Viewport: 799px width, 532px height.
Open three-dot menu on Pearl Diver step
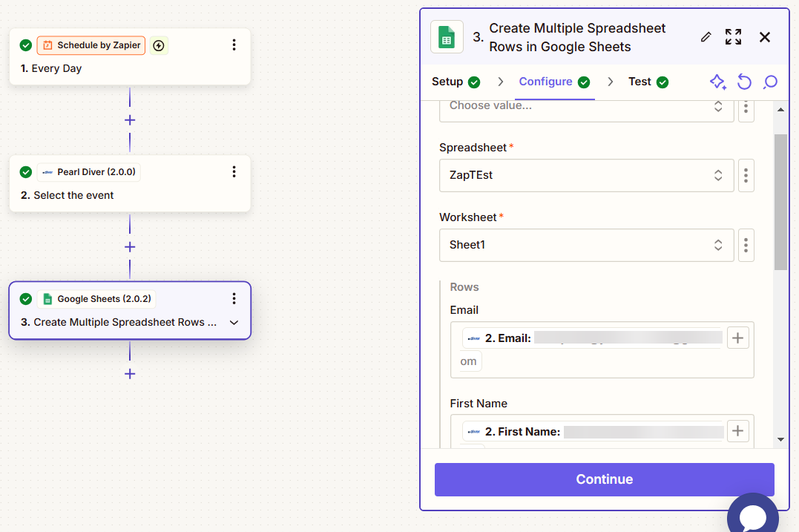[x=234, y=172]
